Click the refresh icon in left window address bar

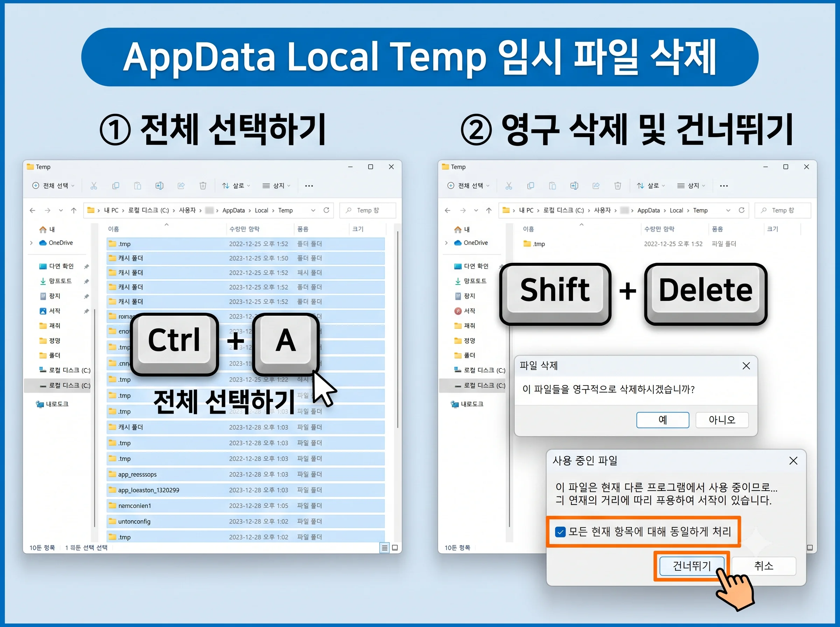[x=326, y=210]
